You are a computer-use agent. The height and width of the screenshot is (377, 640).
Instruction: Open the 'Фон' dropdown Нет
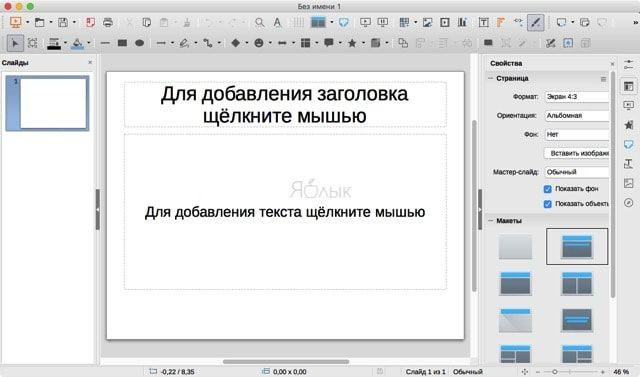click(577, 134)
